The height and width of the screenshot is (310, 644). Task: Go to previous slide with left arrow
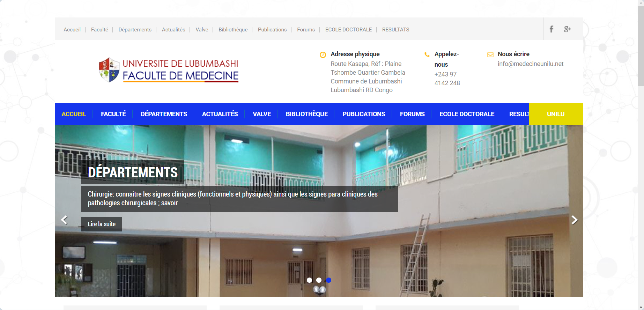point(64,220)
